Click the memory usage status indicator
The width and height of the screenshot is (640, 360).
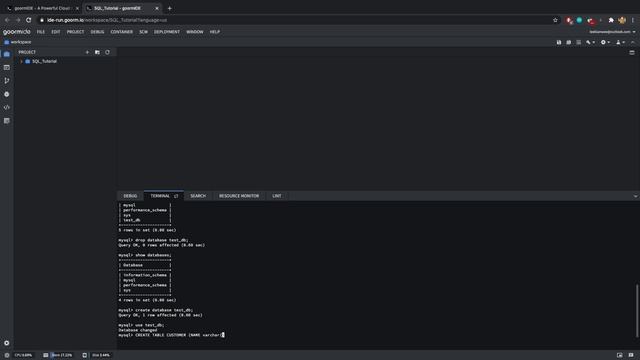click(x=58, y=355)
